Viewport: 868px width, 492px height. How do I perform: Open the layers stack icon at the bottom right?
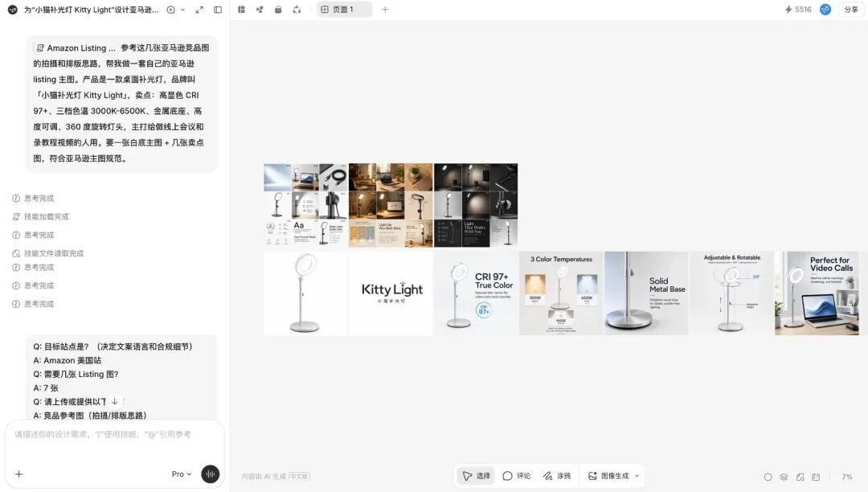tap(784, 477)
